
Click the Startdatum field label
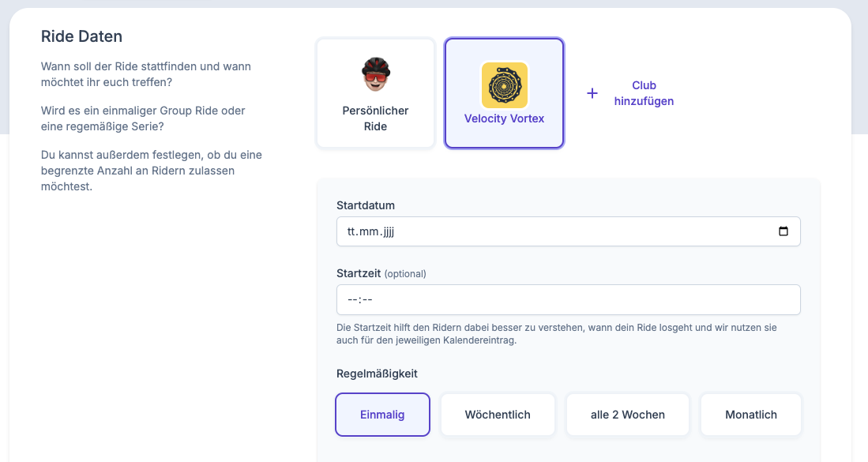click(x=366, y=205)
